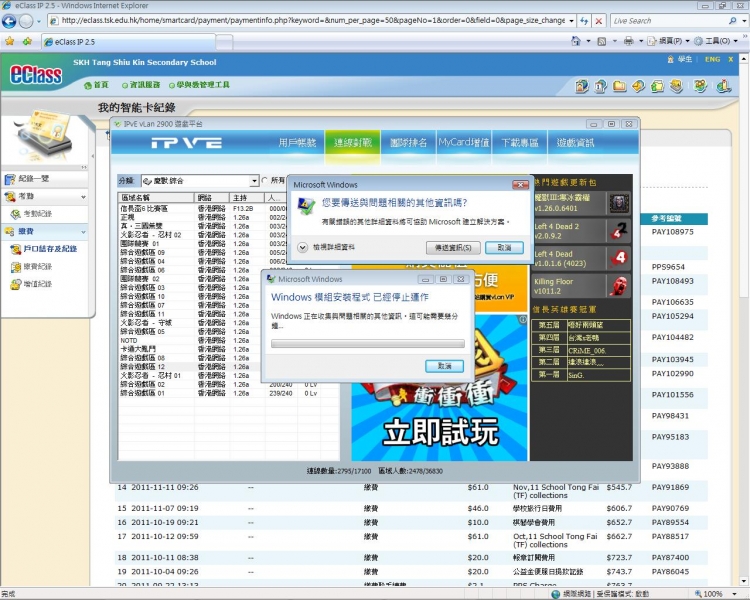This screenshot has width=750, height=600.
Task: Click the Warcraft III Frozen Throne icon
Action: click(619, 204)
